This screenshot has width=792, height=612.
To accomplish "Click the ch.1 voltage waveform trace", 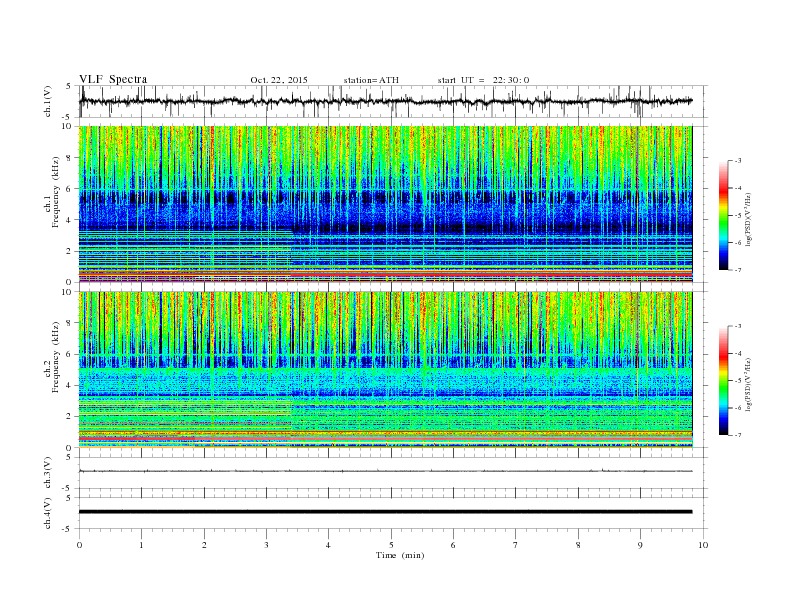I will point(385,101).
